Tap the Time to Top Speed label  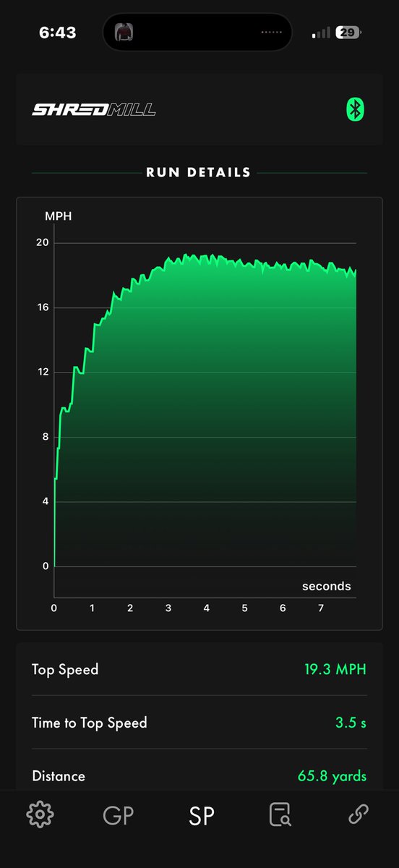point(90,723)
